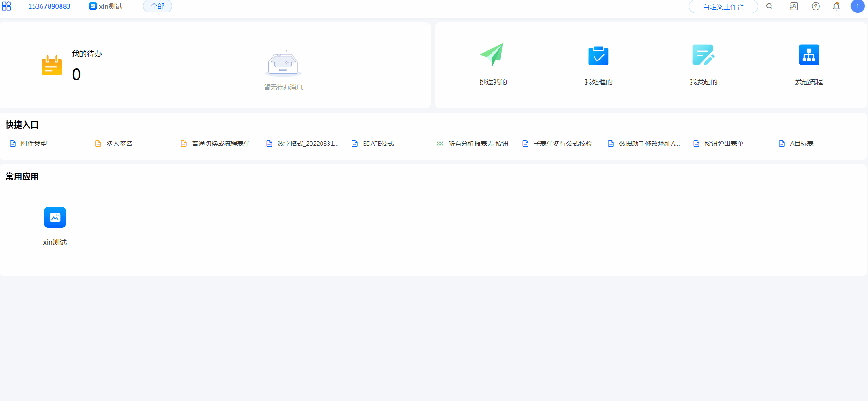This screenshot has height=401, width=868.
Task: Click 发起流程 flowchart icon
Action: [808, 55]
